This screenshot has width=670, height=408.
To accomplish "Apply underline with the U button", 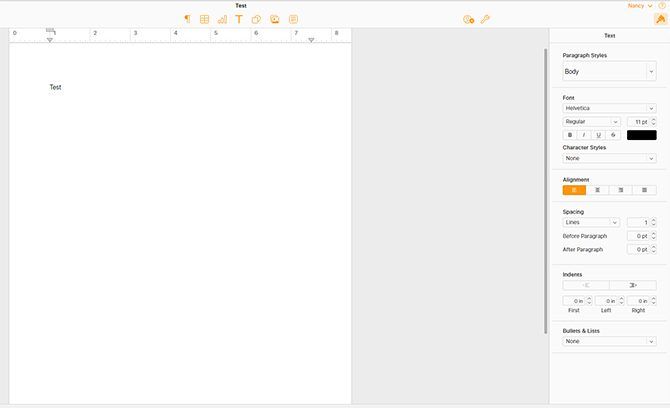I will coord(599,135).
